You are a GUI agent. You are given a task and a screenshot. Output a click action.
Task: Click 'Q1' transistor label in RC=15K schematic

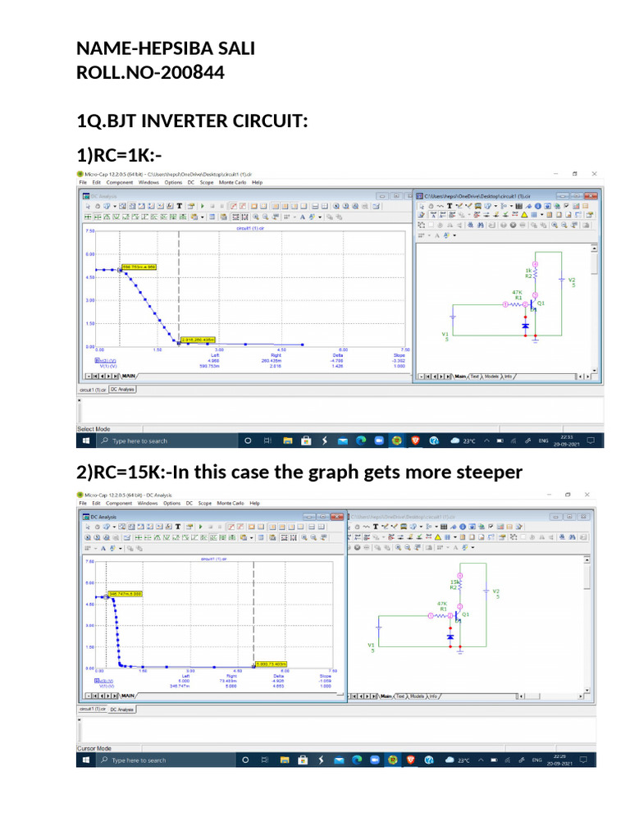(x=466, y=614)
